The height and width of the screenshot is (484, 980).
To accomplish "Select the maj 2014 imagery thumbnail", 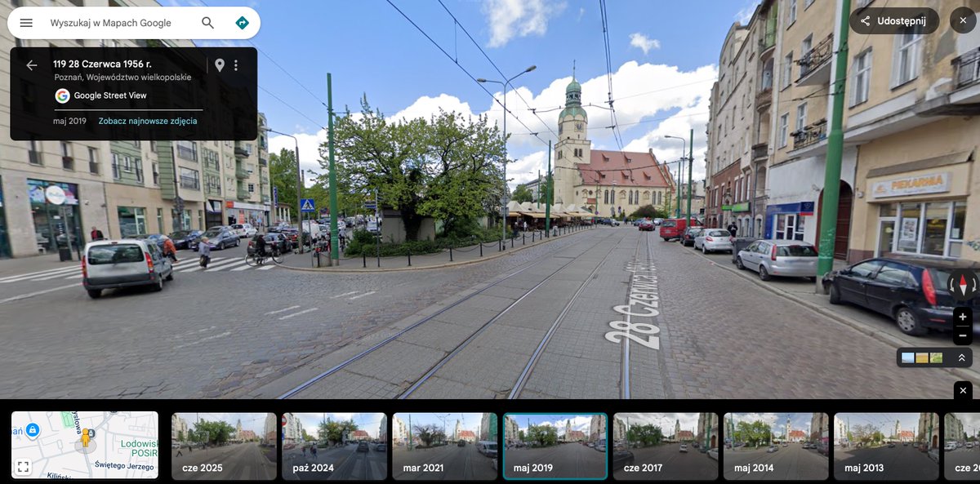I will (x=776, y=446).
